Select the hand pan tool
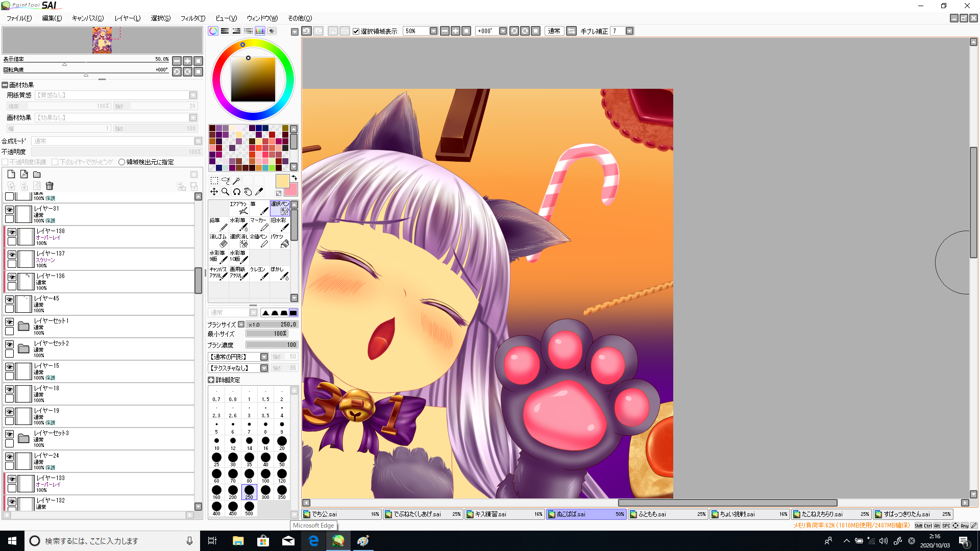980x551 pixels. (248, 192)
